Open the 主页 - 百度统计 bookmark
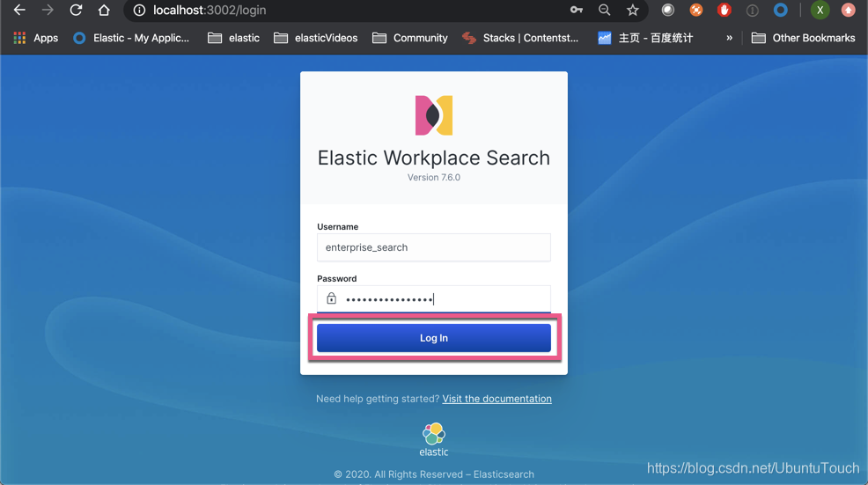Screen dimensions: 868x485 [645, 38]
